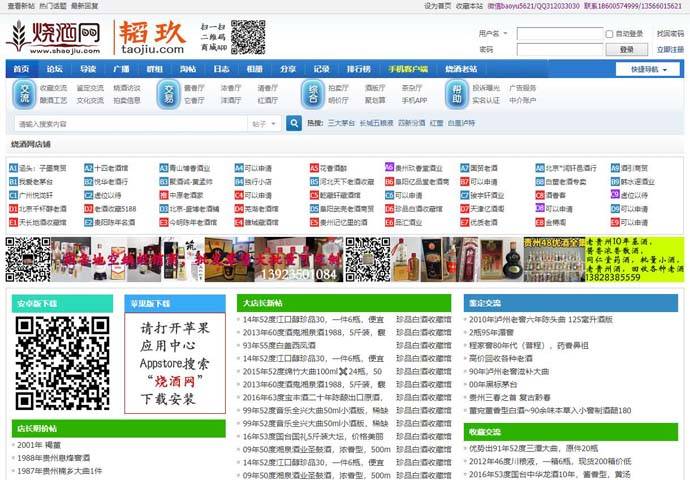Image resolution: width=690 pixels, height=480 pixels.
Task: Open the 论坛 forum tab
Action: point(55,69)
